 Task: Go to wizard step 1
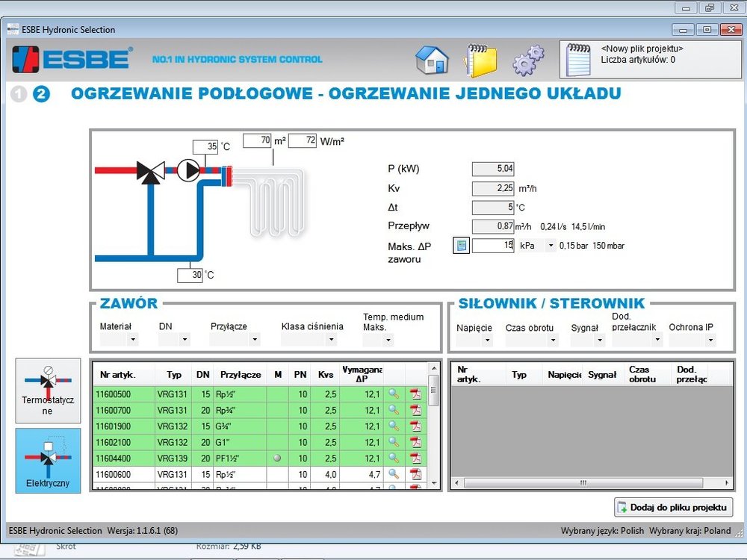tap(19, 95)
